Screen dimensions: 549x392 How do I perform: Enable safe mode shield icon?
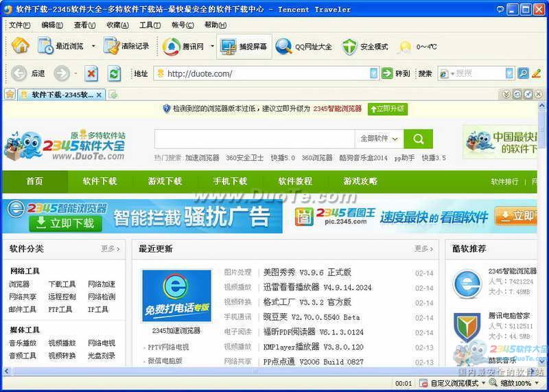coord(349,47)
